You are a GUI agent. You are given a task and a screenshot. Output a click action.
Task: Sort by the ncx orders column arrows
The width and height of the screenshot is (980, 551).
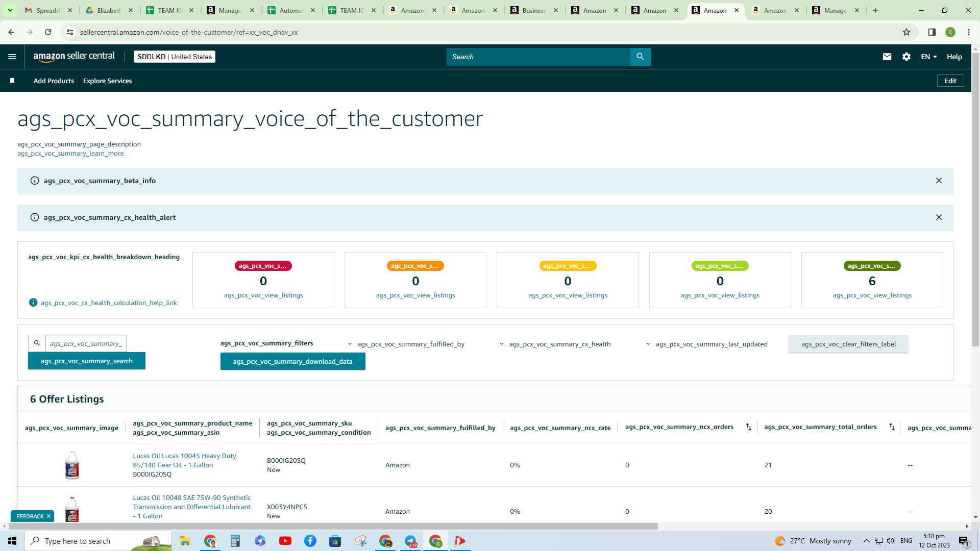[748, 427]
